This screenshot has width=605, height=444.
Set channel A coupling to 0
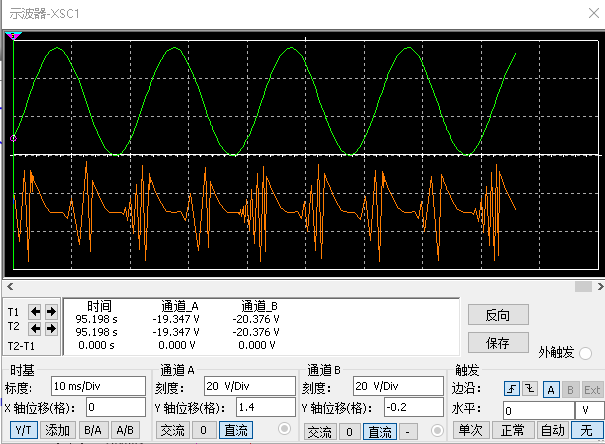[203, 430]
